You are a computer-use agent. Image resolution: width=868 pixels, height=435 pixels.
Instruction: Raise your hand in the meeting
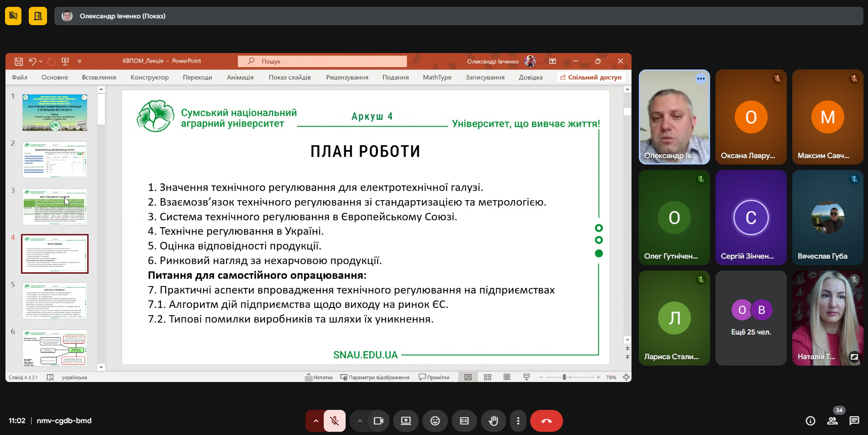point(493,421)
